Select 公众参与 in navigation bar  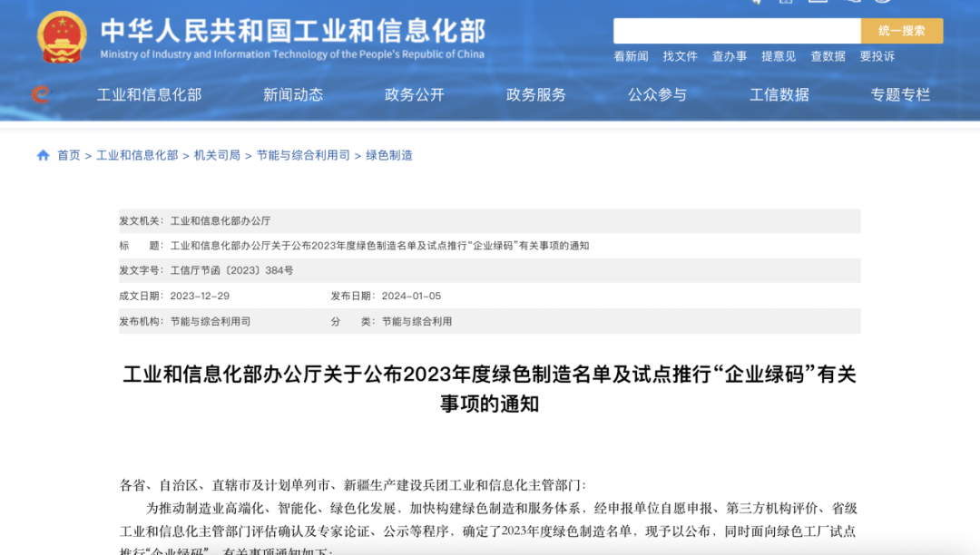tap(658, 94)
